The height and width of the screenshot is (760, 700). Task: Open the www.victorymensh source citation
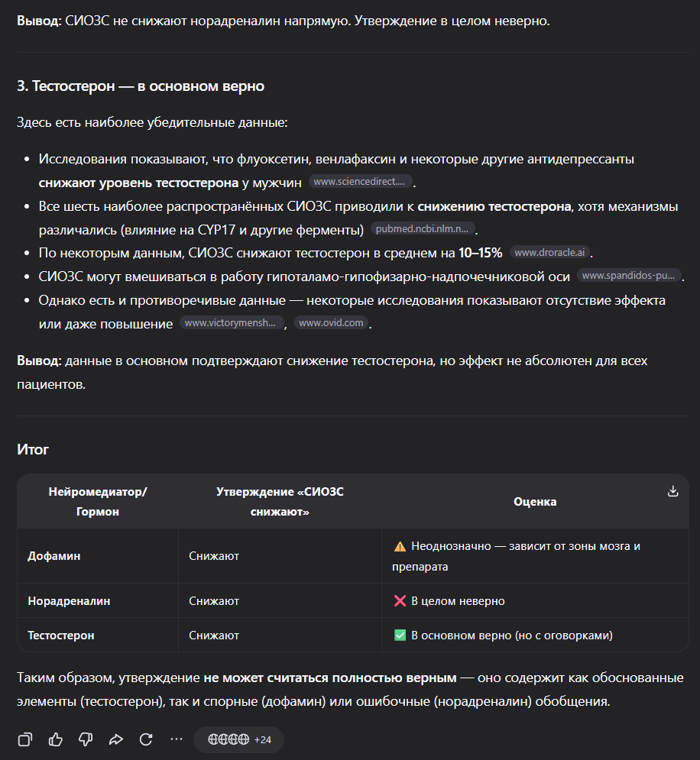tap(232, 323)
